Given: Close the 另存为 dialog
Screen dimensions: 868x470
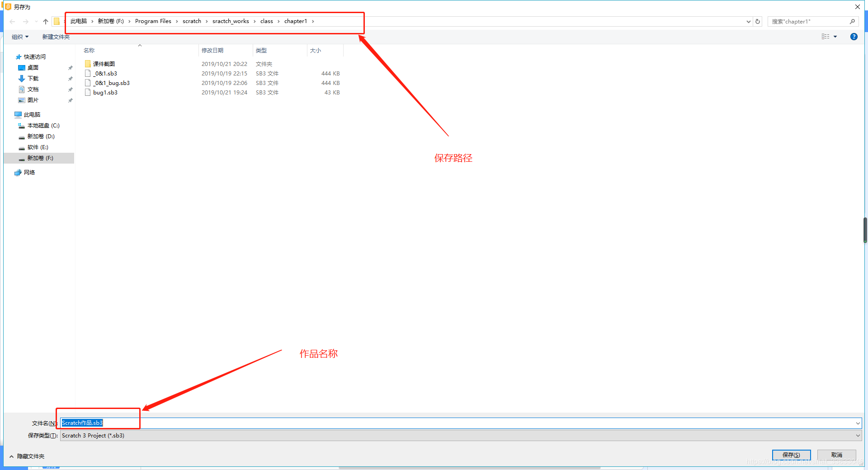Looking at the screenshot, I should 858,7.
